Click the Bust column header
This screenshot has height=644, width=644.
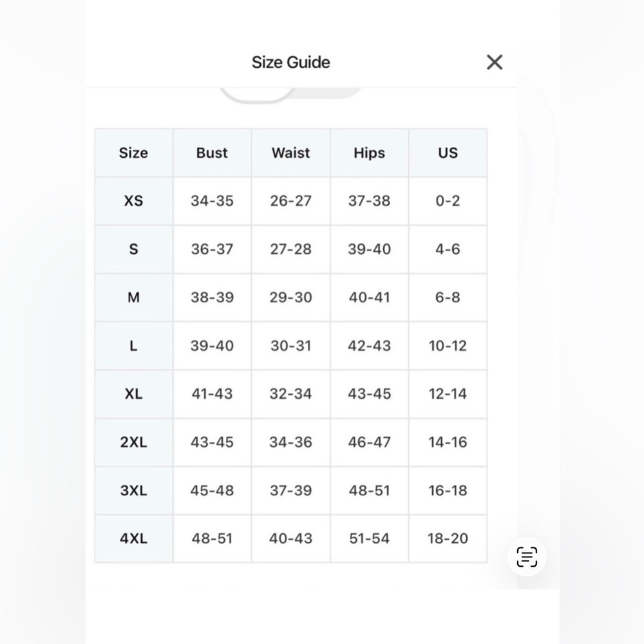tap(212, 153)
